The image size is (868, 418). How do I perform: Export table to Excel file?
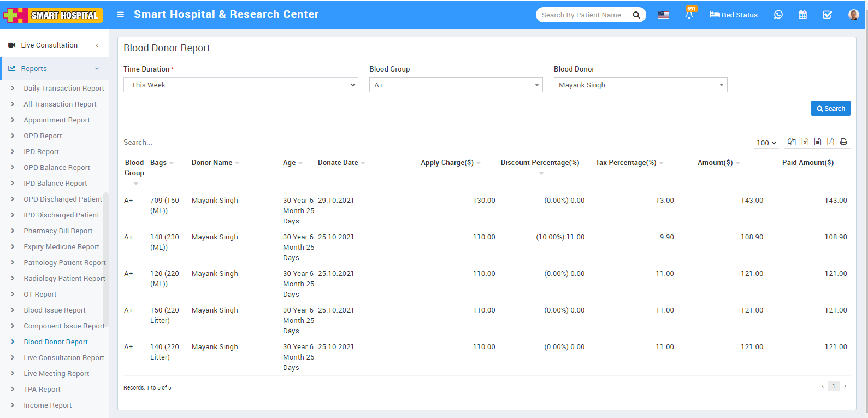[x=805, y=142]
